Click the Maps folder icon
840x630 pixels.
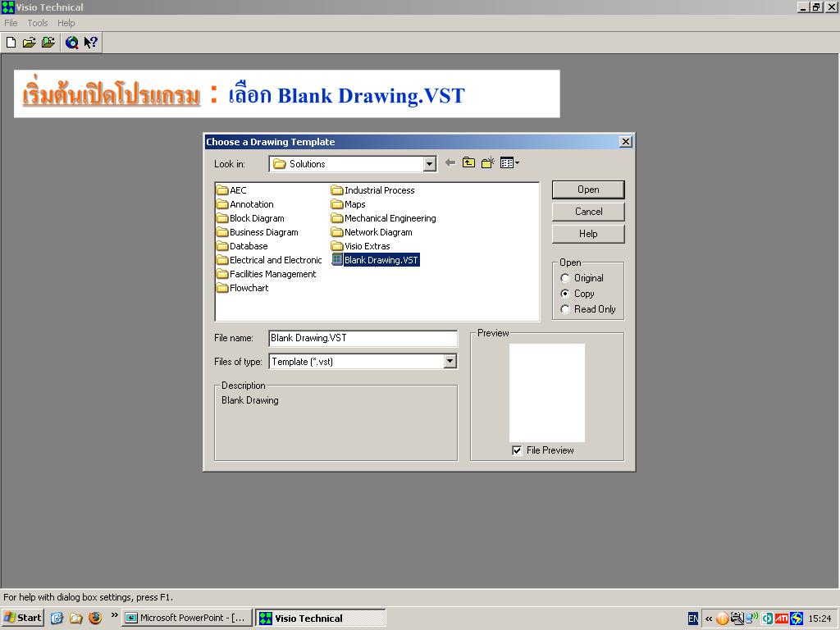point(337,204)
